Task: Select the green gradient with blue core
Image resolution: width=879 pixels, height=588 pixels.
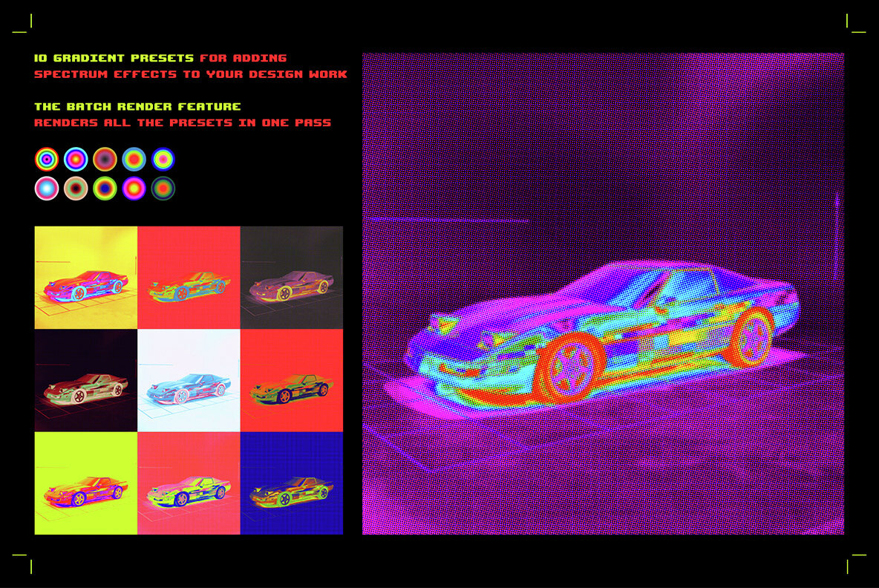Action: [x=105, y=188]
